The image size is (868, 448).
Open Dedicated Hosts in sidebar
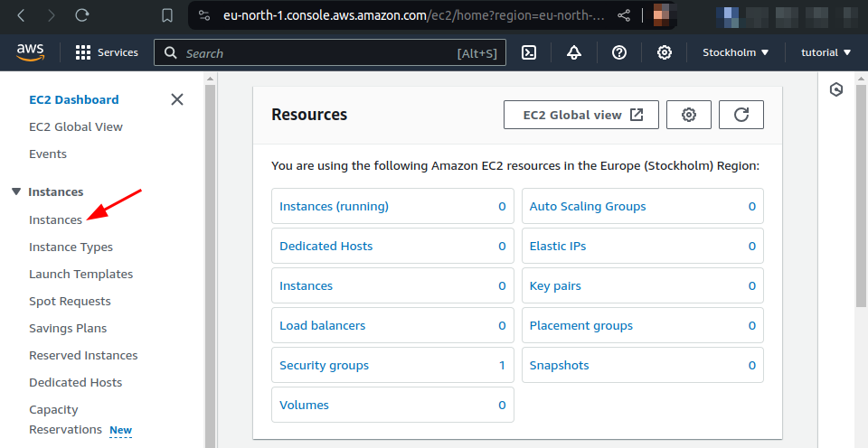75,382
